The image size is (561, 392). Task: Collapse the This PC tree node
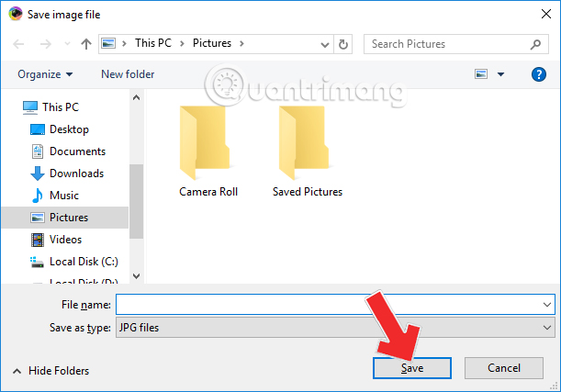[x=12, y=107]
